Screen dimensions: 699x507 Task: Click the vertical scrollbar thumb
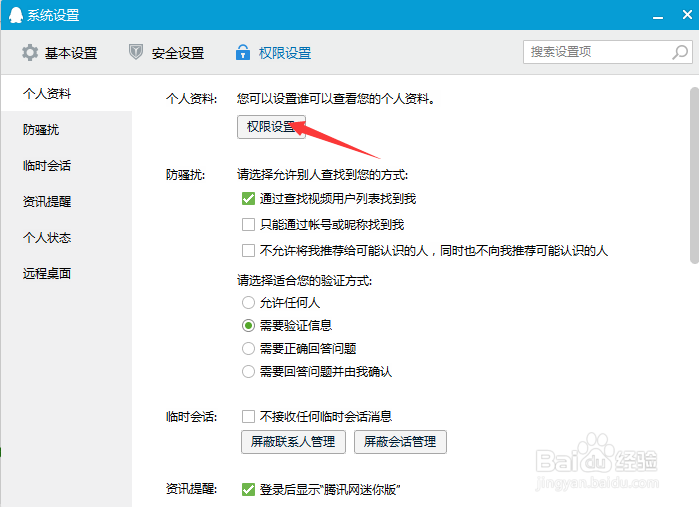click(694, 175)
